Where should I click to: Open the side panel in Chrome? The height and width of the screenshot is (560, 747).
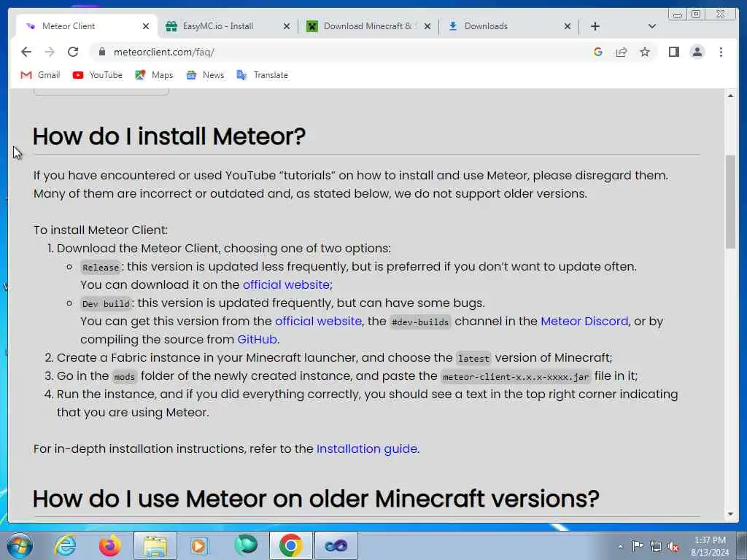pos(673,52)
